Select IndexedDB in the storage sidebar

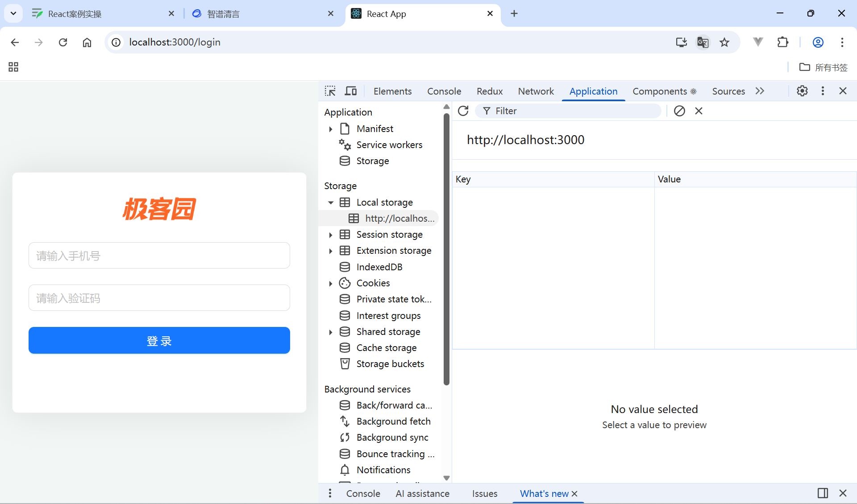tap(379, 267)
